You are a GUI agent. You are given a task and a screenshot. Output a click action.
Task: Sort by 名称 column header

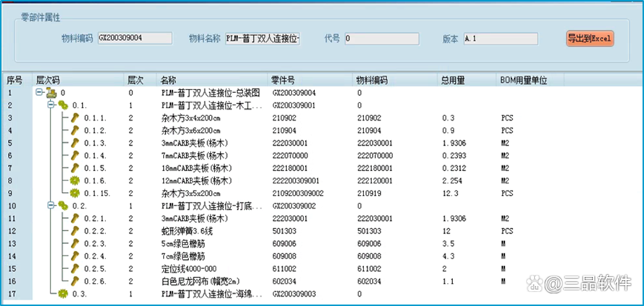168,79
